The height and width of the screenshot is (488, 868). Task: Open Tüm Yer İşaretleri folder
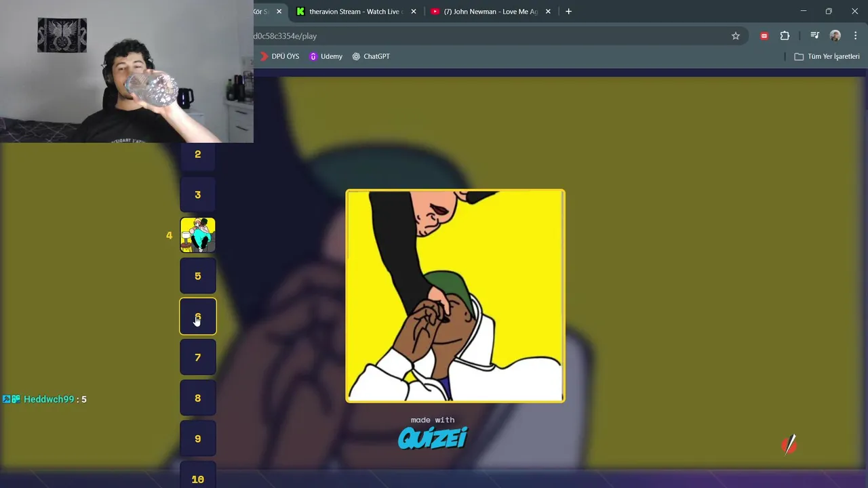click(827, 56)
